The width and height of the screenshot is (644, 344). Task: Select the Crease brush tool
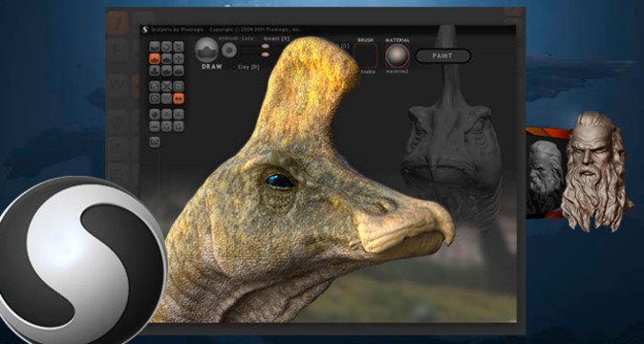155,47
